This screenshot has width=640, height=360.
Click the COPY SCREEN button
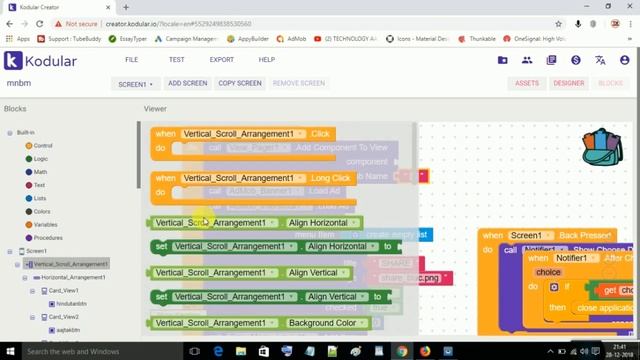coord(240,83)
